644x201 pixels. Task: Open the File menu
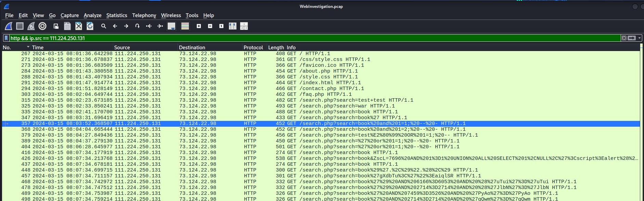(9, 15)
